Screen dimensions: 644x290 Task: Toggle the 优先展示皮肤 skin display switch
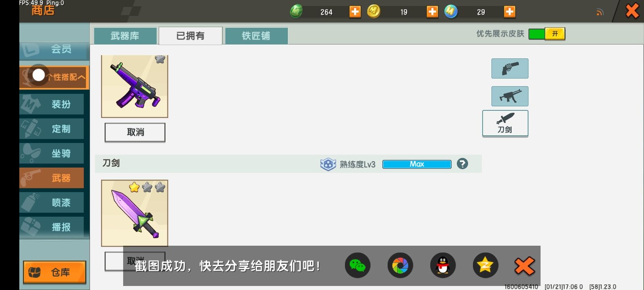pos(547,34)
